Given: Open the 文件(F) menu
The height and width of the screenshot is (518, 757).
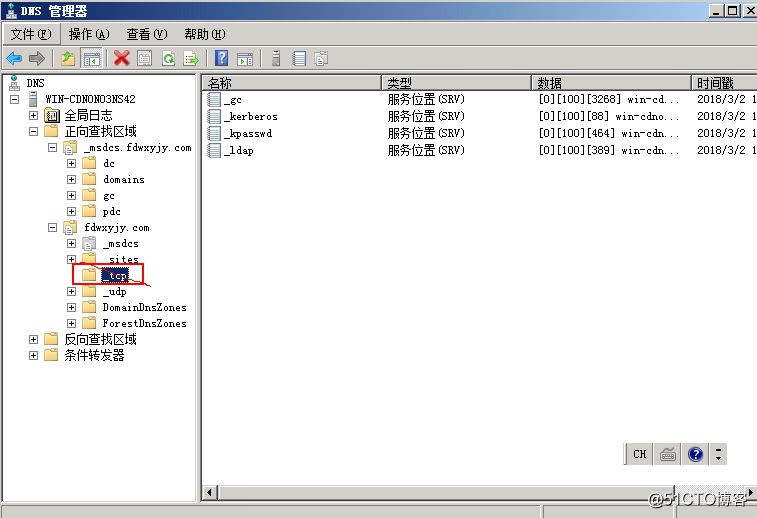Looking at the screenshot, I should click(31, 34).
